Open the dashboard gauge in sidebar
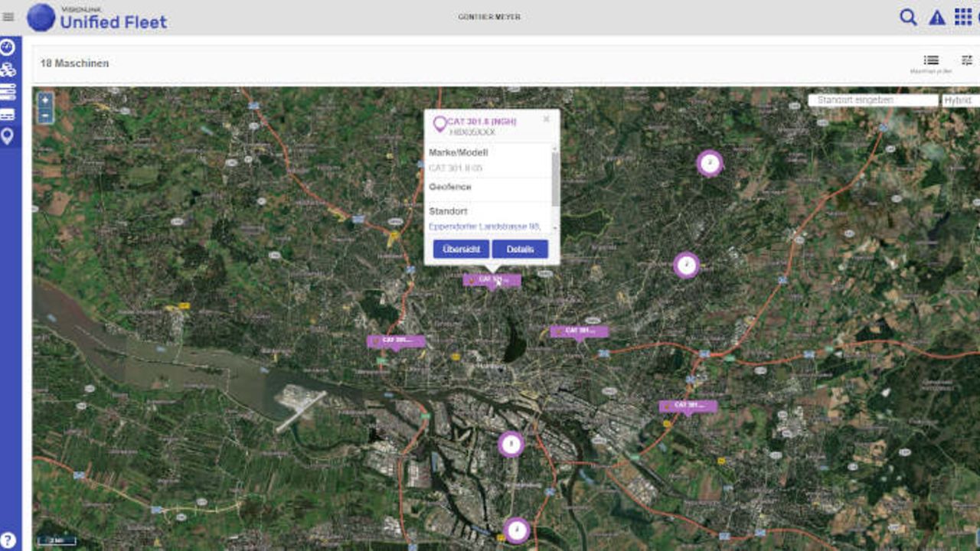 pyautogui.click(x=8, y=47)
